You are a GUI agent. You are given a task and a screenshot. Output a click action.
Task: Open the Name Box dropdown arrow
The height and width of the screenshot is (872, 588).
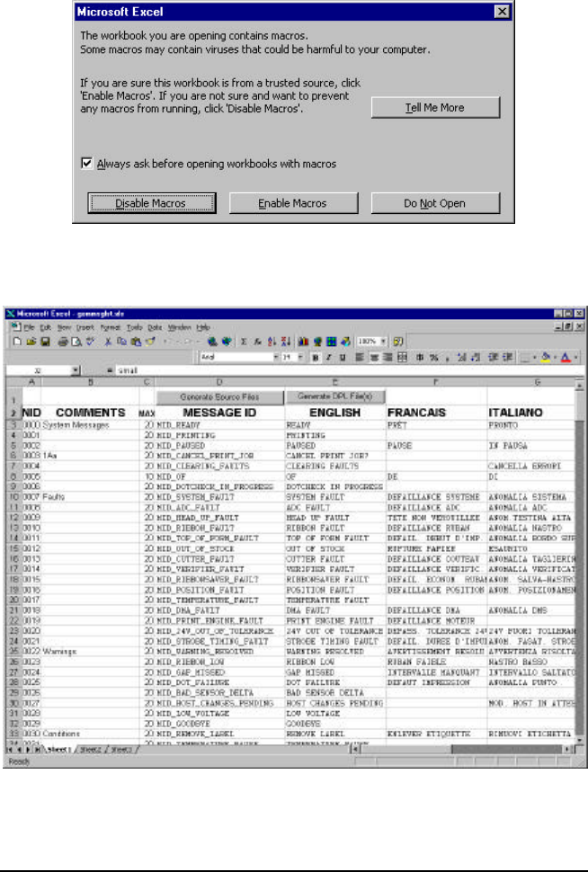76,370
